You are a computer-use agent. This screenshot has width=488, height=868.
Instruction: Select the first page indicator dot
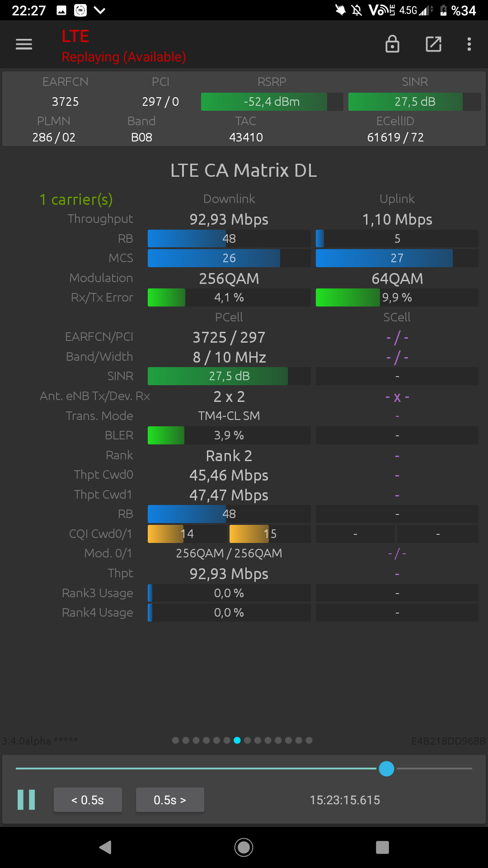175,741
